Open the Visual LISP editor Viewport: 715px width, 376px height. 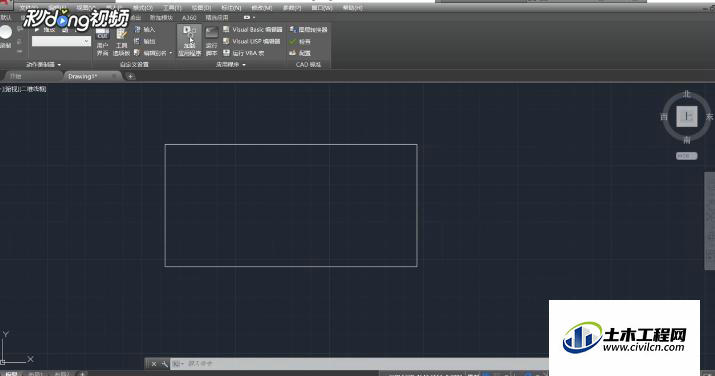[x=252, y=41]
